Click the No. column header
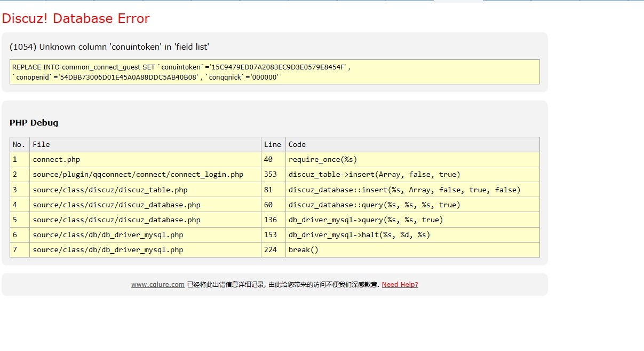The image size is (644, 351). click(19, 144)
